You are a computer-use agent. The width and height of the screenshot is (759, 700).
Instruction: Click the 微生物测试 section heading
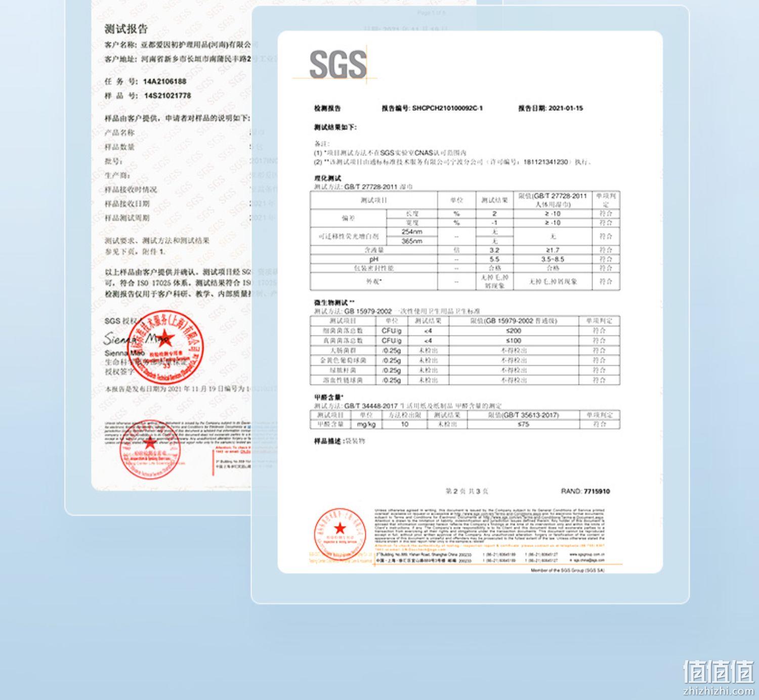[334, 302]
